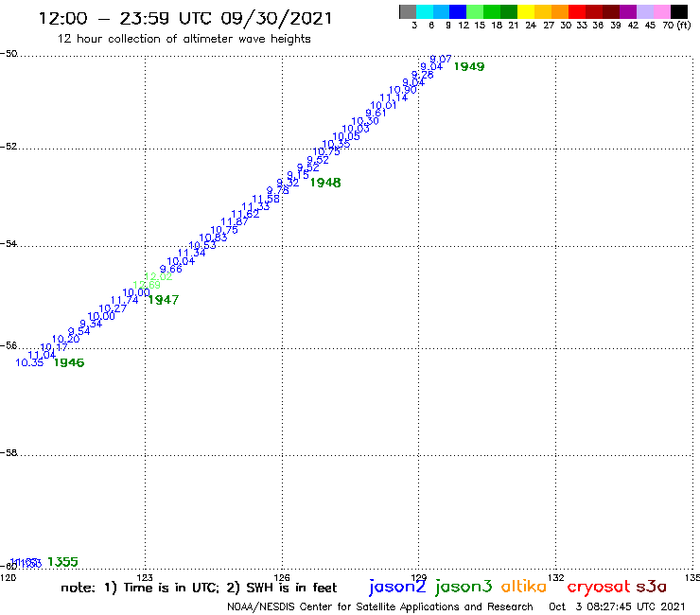Pick the bright red swatch in the scale
Image resolution: width=700 pixels, height=615 pixels.
[x=577, y=11]
